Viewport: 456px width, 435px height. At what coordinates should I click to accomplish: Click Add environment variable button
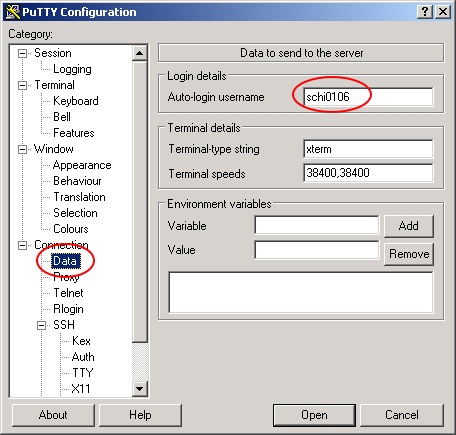[x=409, y=226]
